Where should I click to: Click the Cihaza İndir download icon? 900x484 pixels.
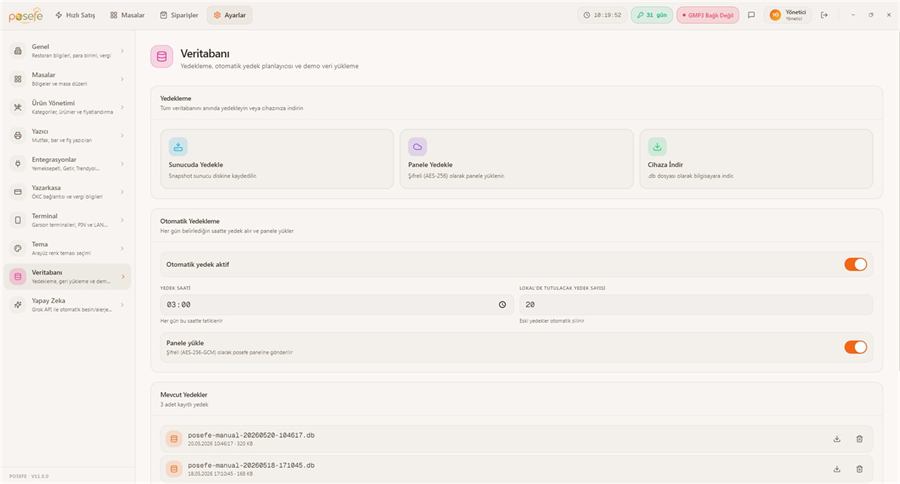coord(657,147)
